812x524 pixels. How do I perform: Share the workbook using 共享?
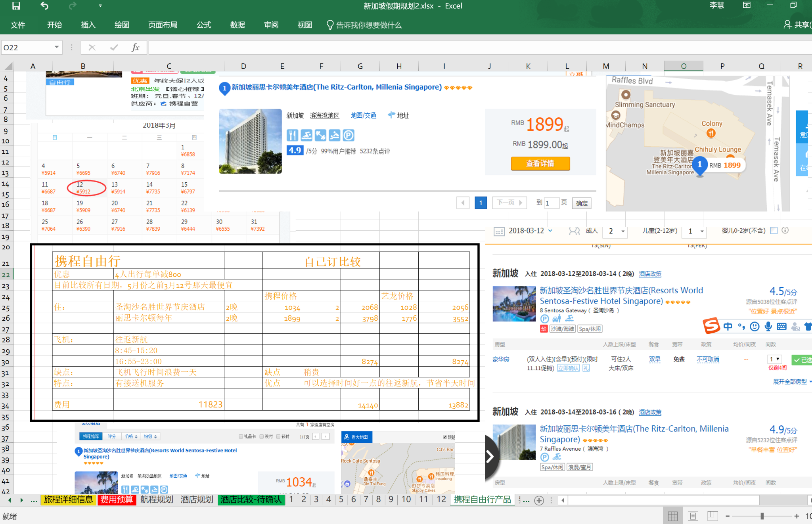pos(798,25)
